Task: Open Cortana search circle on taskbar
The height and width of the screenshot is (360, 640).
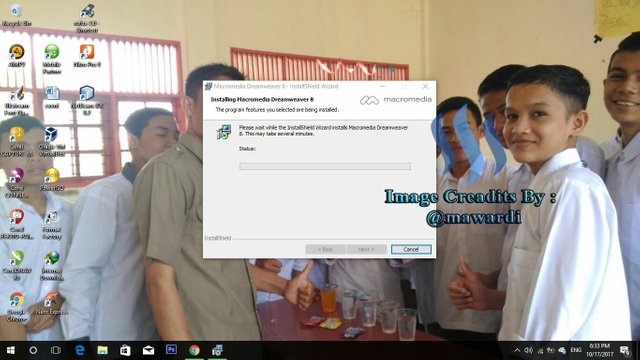Action: pos(33,350)
